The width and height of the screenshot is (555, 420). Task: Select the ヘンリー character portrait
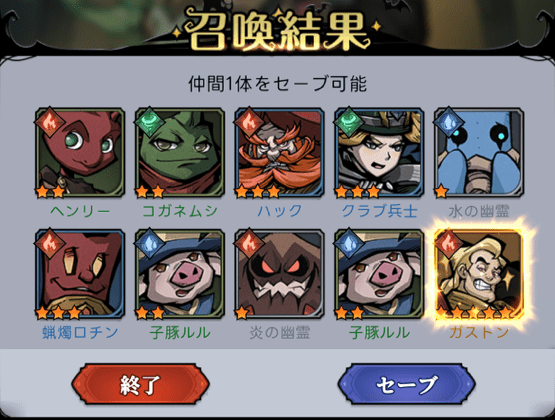pos(80,153)
